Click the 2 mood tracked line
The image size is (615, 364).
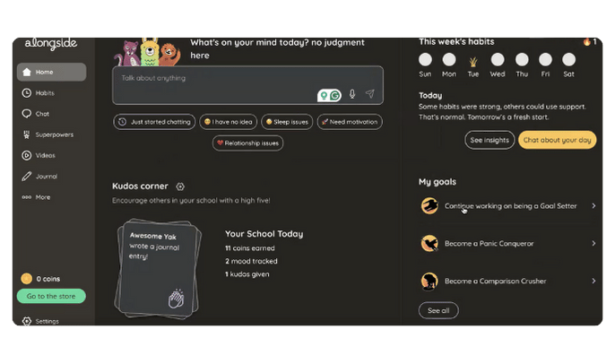tap(251, 261)
